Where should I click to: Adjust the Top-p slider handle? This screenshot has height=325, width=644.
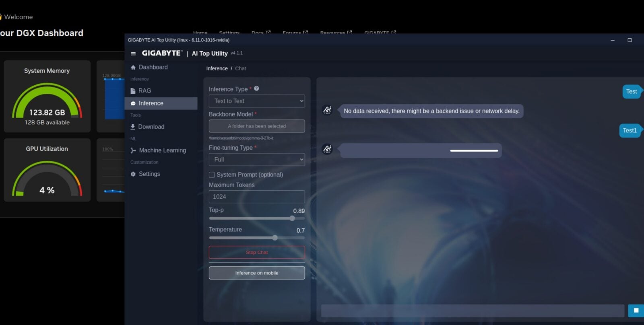click(x=292, y=218)
